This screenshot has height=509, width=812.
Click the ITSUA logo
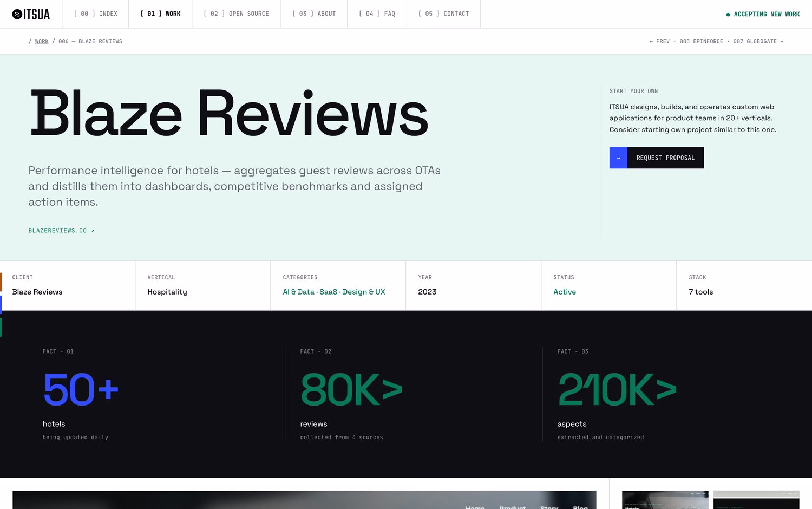31,14
